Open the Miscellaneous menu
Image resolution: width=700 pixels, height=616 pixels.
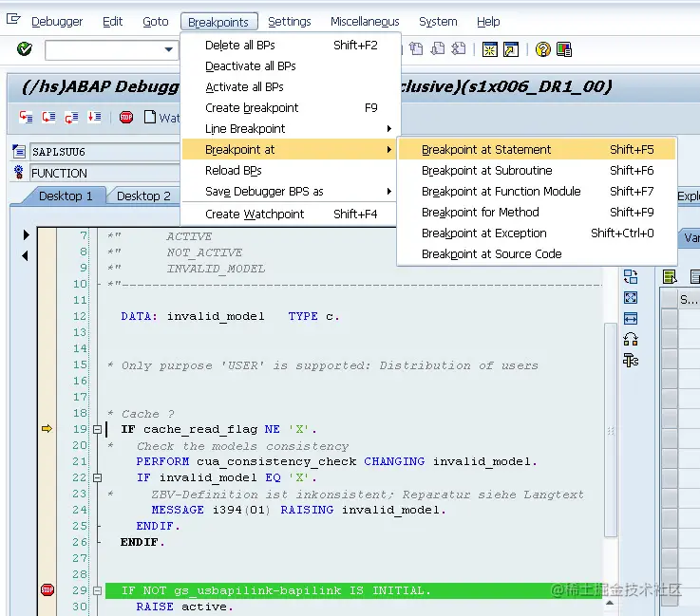click(365, 22)
